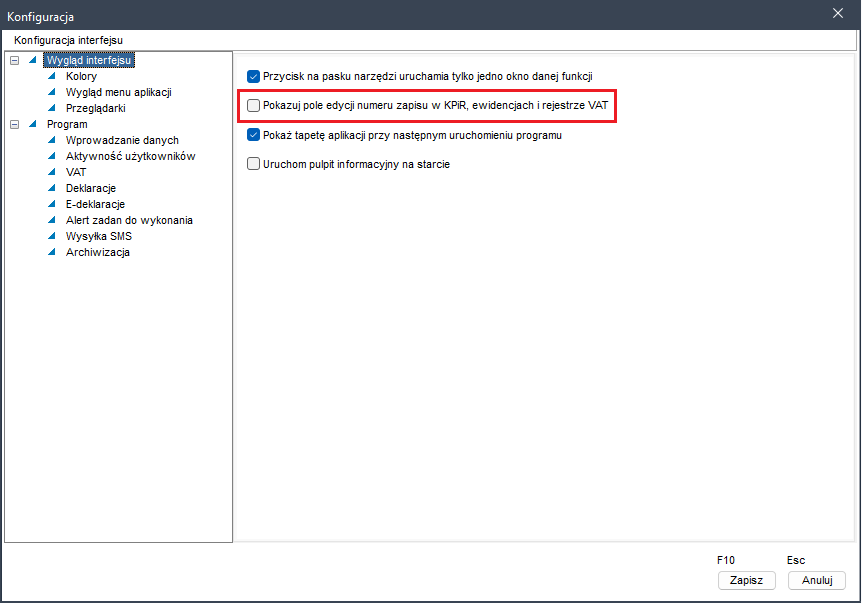Cancel changes with the Anuluj button
The height and width of the screenshot is (603, 862).
click(817, 580)
